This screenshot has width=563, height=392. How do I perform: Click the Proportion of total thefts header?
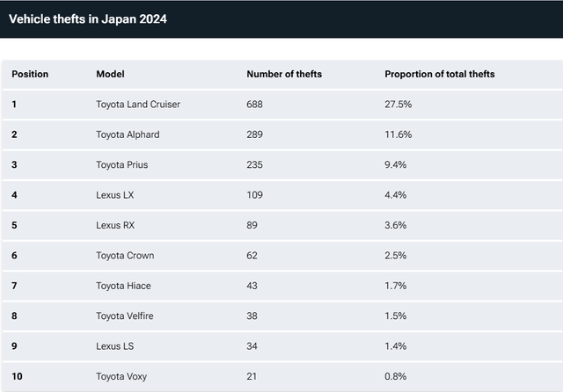[x=439, y=74]
